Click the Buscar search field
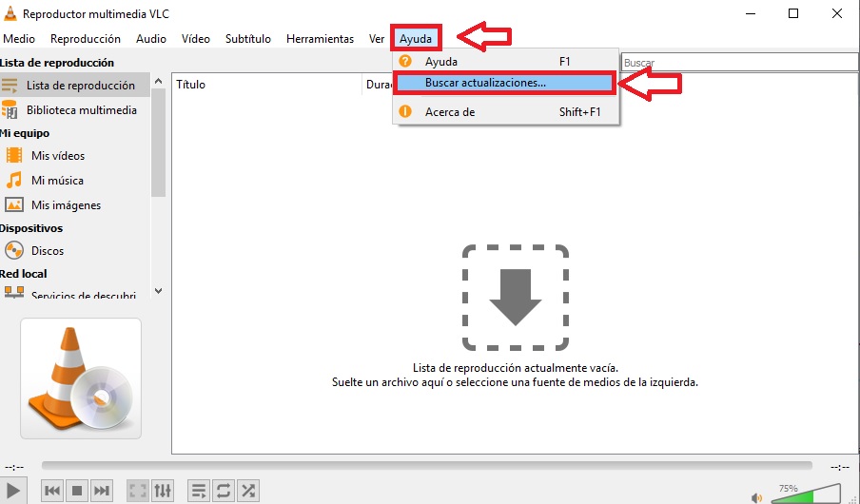The height and width of the screenshot is (504, 860). coord(737,63)
